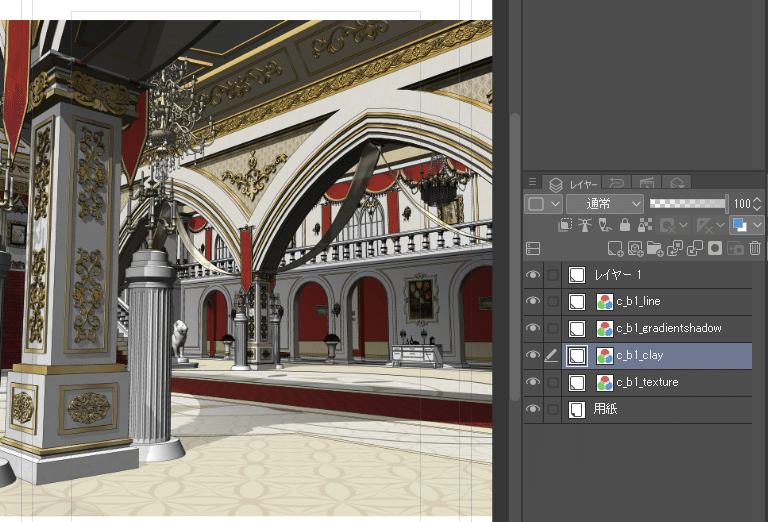Click the c_b1_gradientshadow layer thumbnail
The image size is (768, 522).
[x=577, y=328]
